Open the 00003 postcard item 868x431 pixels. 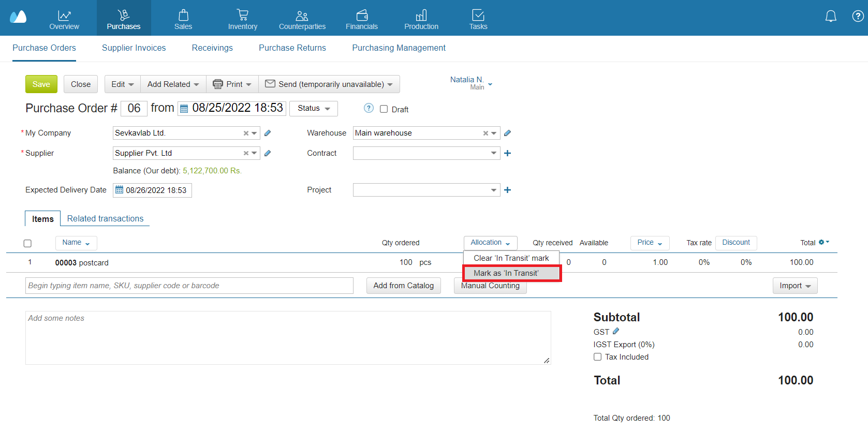pyautogui.click(x=82, y=263)
